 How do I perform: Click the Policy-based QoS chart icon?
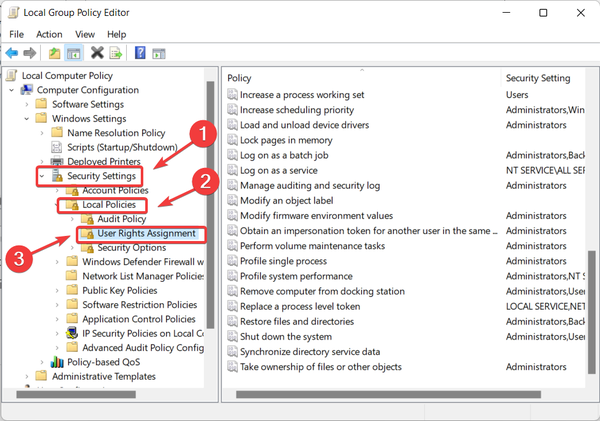click(x=57, y=362)
